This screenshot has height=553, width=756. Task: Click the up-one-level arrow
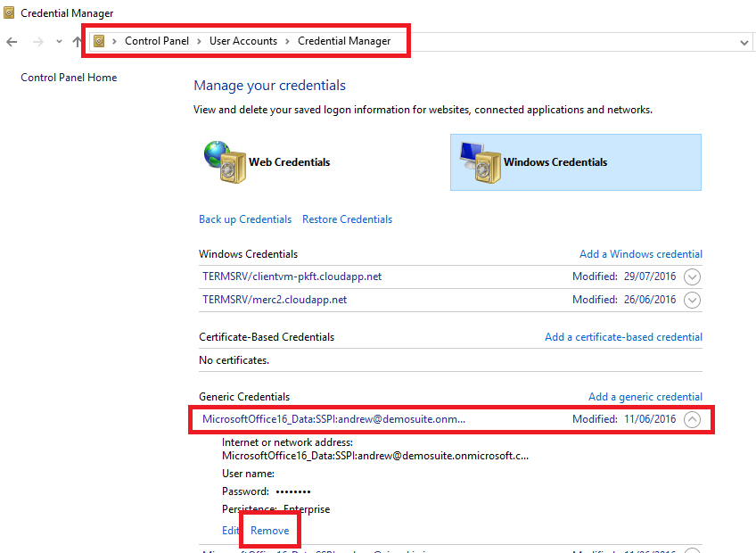[x=76, y=41]
